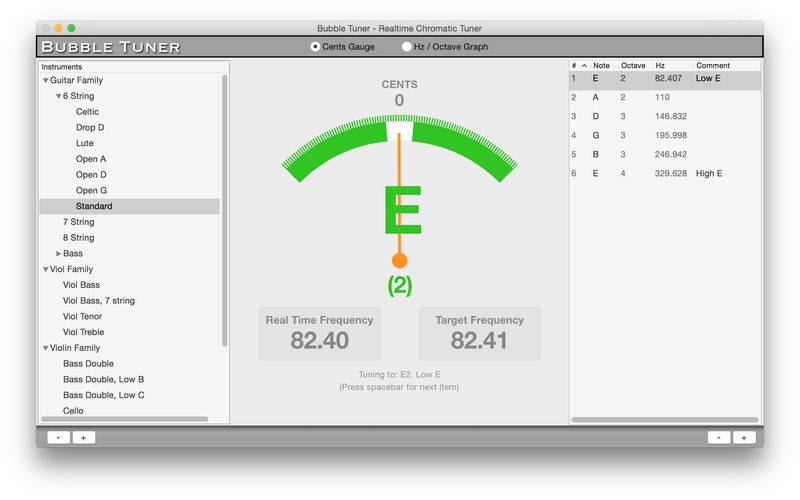Select Bass Double, Low B instrument
Viewport: 800px width, 500px height.
[103, 380]
